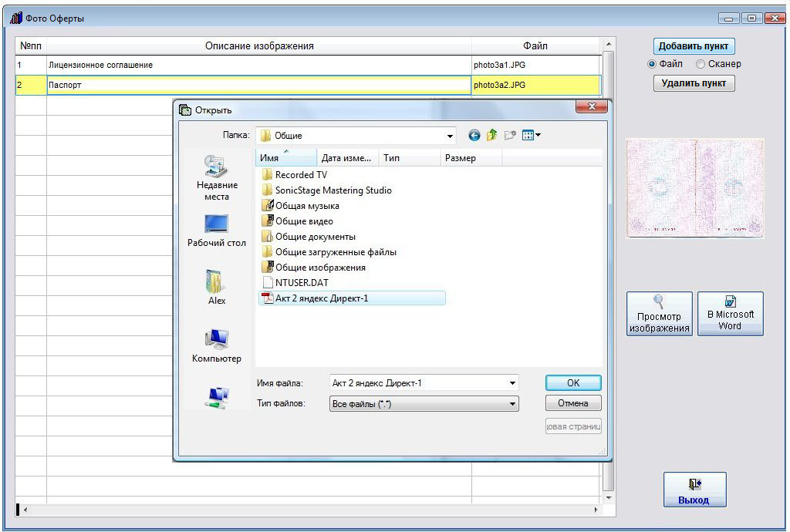Select SonicStage Mastering Studio folder
790x532 pixels.
[326, 190]
